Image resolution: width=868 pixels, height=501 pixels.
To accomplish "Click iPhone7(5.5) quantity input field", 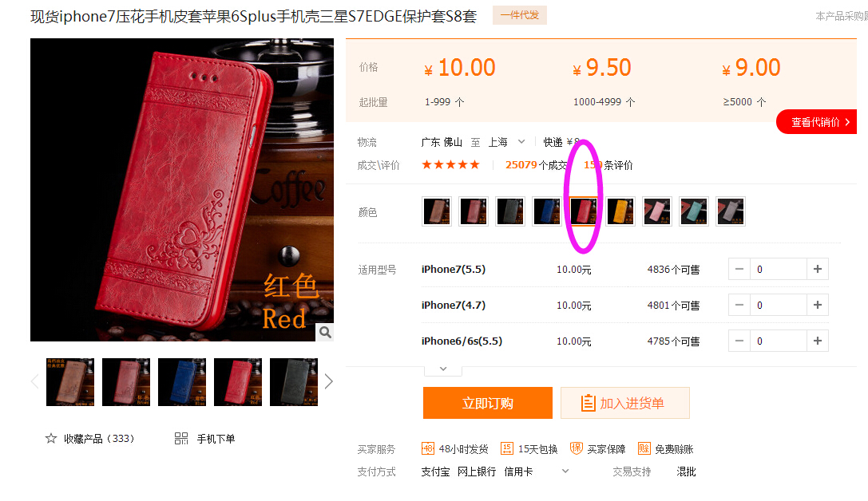I will pos(779,270).
